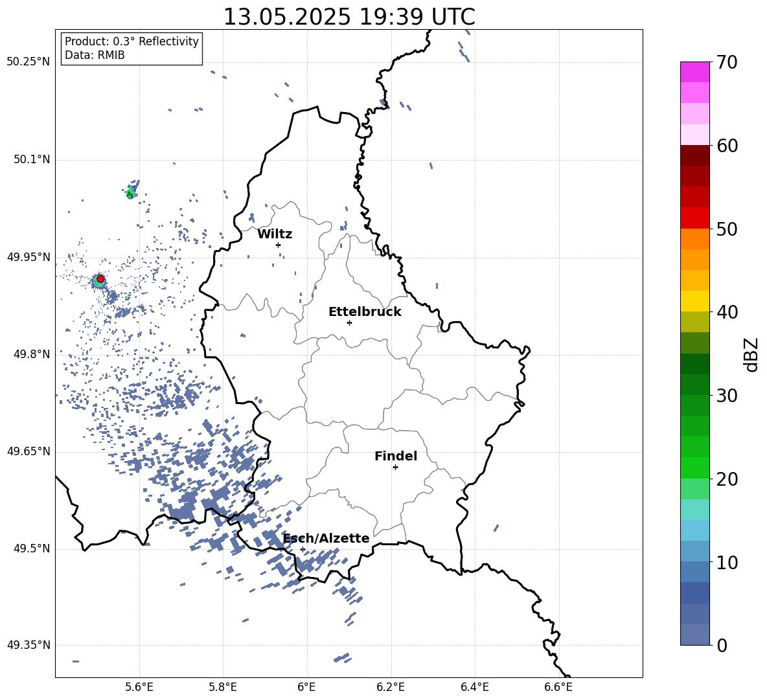Click the 49.35°N latitude label
The width and height of the screenshot is (767, 700).
pyautogui.click(x=29, y=645)
